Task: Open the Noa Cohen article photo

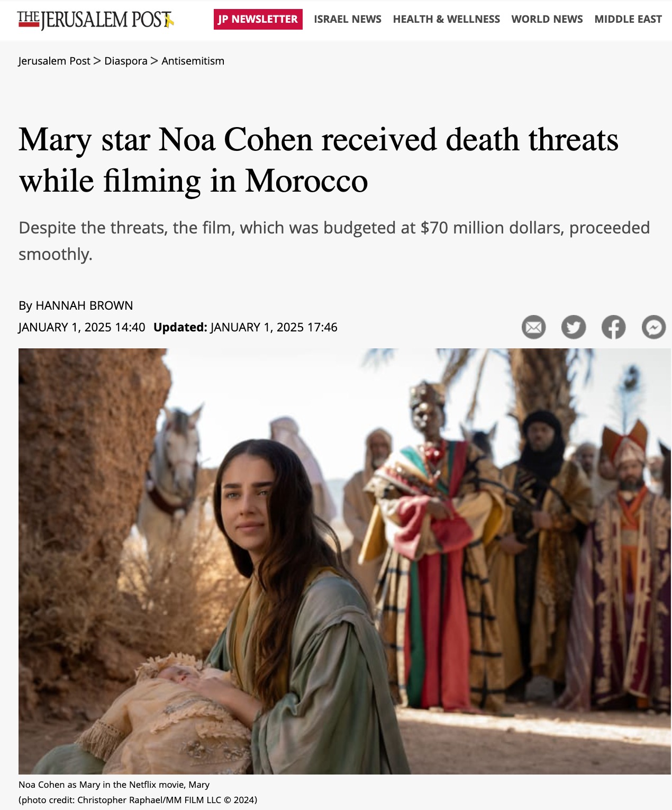Action: [344, 561]
